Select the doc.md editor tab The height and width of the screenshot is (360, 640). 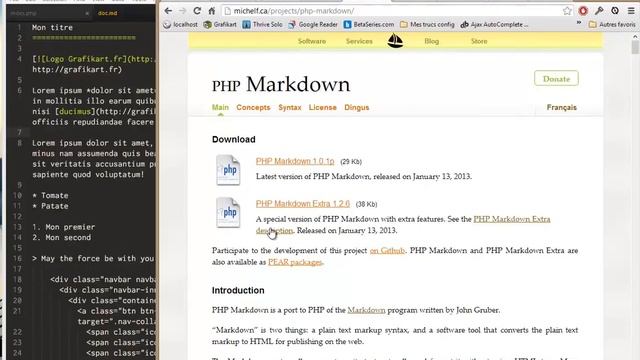pos(107,13)
